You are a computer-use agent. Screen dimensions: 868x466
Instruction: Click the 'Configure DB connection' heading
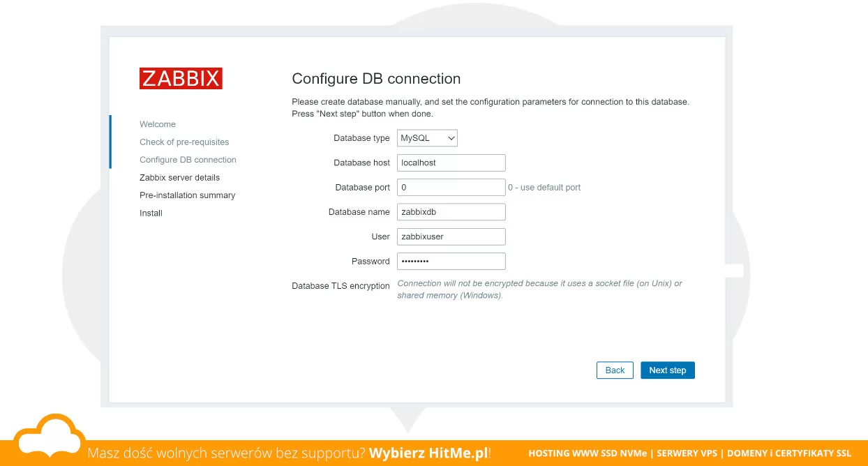click(376, 79)
